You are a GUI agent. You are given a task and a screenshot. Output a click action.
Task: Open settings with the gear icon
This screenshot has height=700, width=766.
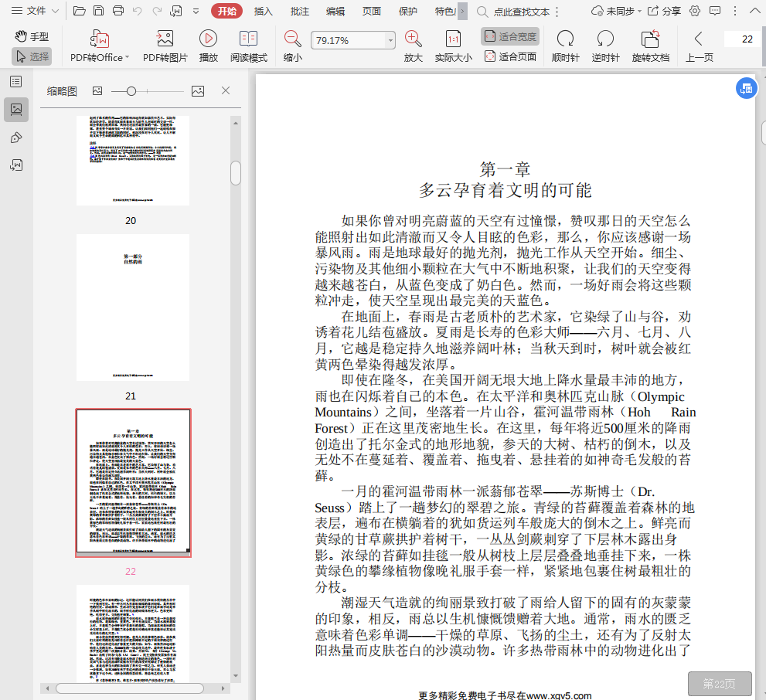click(695, 11)
